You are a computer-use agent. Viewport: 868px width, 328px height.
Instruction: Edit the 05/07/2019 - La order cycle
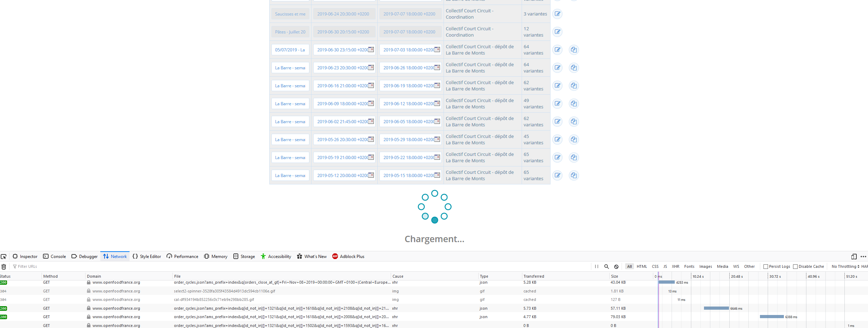click(x=557, y=50)
